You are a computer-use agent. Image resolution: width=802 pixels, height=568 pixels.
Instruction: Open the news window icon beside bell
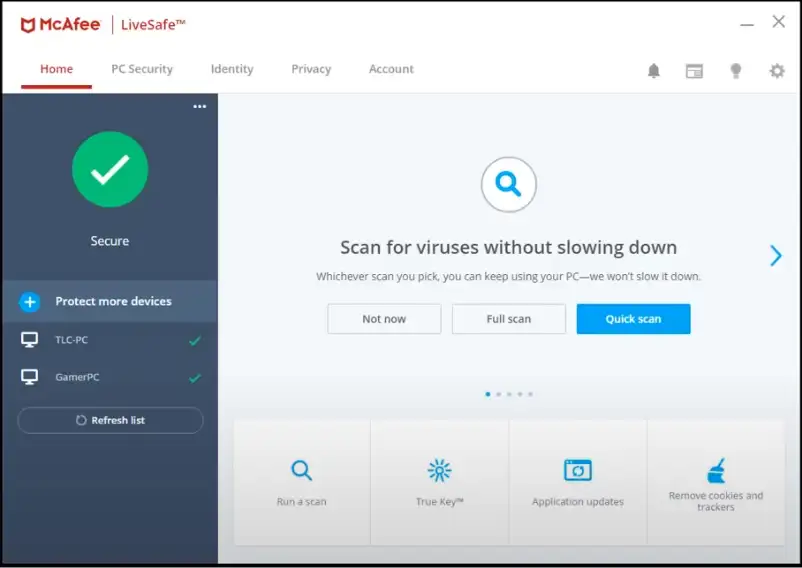pyautogui.click(x=694, y=71)
